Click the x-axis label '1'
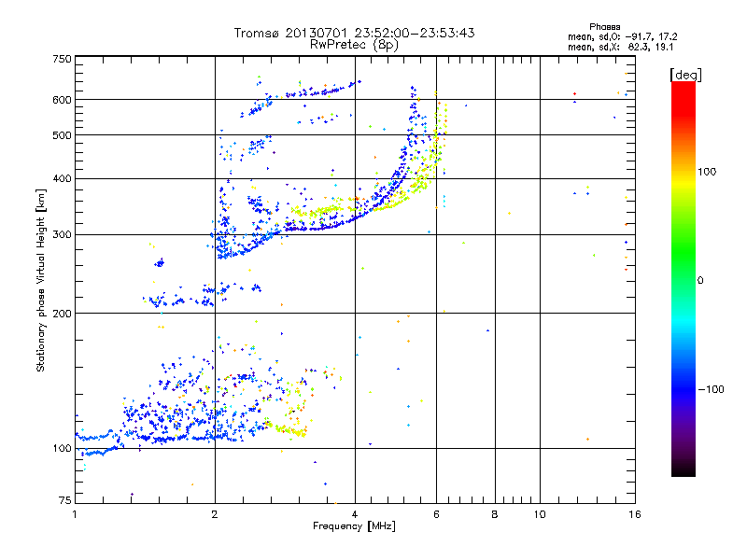Screen dimensions: 747x560 tap(76, 514)
